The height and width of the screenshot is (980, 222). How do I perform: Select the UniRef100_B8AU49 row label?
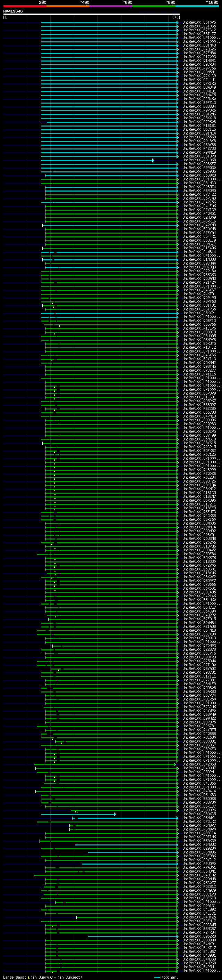pos(199,87)
